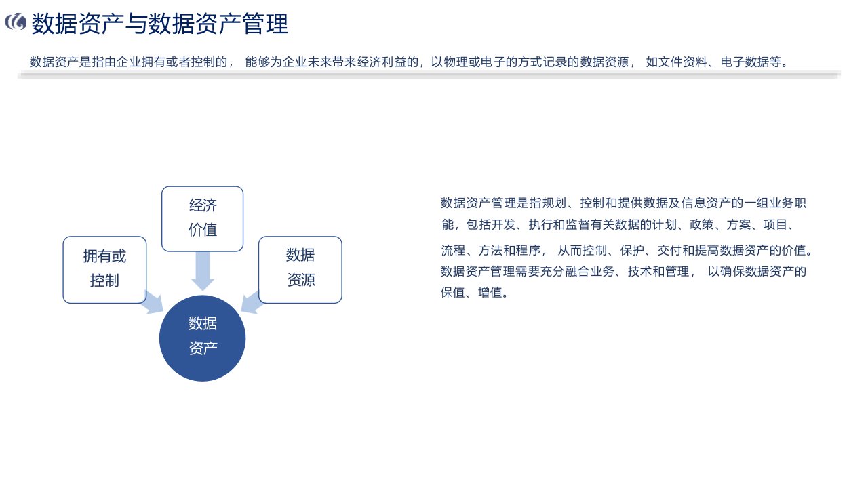
Task: Click the final line 保值、增值
Action: tap(474, 293)
